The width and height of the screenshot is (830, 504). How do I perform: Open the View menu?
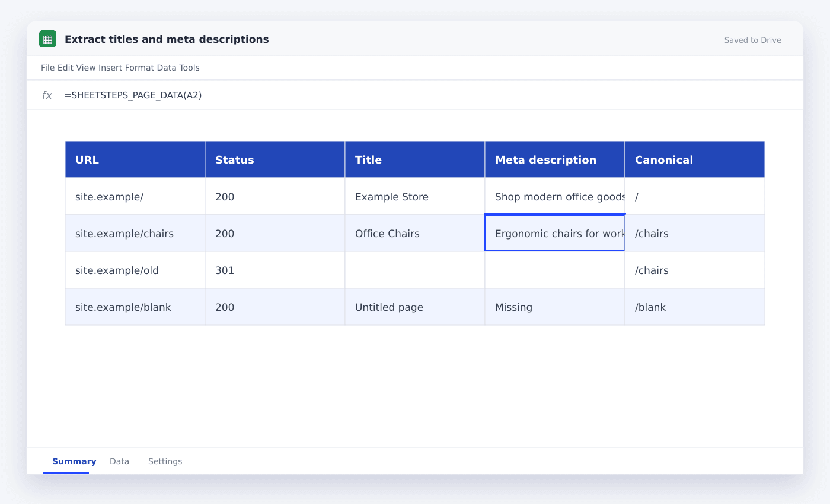85,68
